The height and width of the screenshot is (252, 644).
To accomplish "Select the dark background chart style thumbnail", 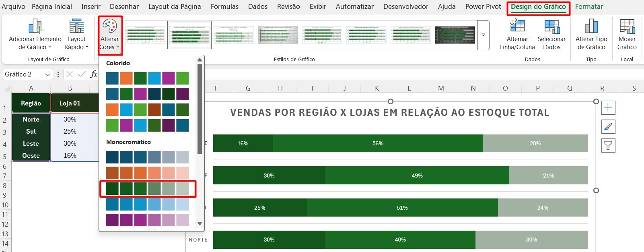I will [x=455, y=35].
